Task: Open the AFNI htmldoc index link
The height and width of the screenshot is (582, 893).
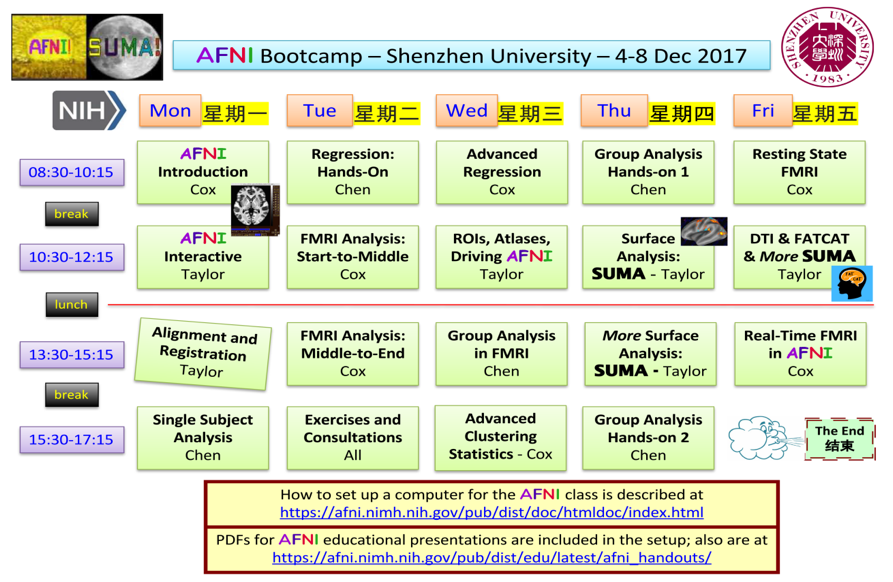Action: pyautogui.click(x=491, y=513)
